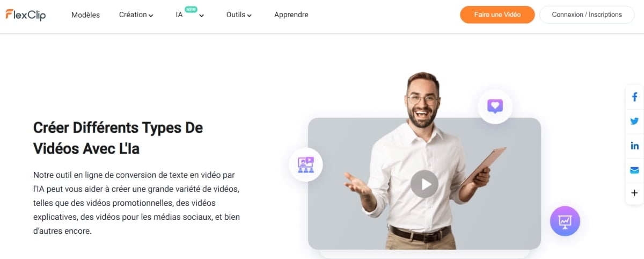644x259 pixels.
Task: Click the green NEW badge above IA
Action: [191, 9]
